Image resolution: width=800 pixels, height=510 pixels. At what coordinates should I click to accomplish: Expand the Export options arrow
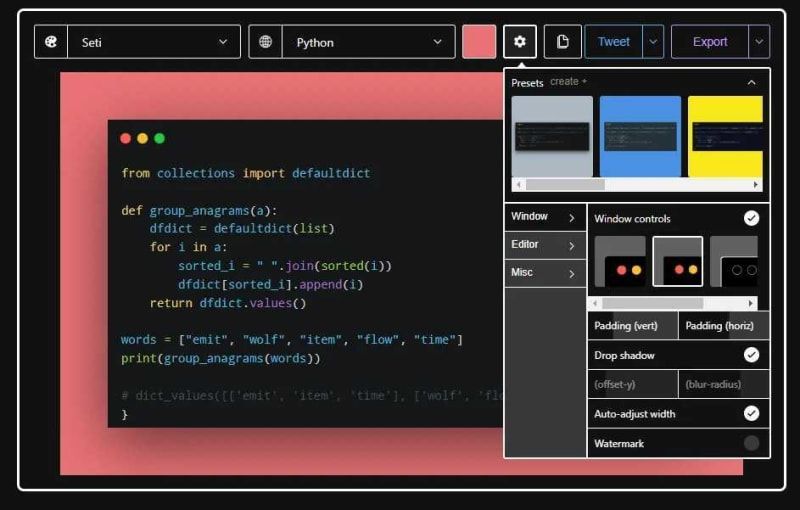click(759, 42)
